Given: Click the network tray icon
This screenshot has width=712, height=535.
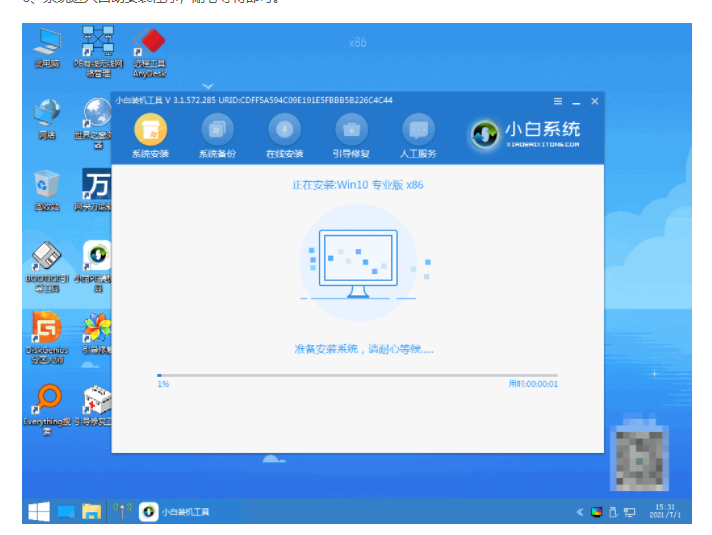Looking at the screenshot, I should (630, 512).
